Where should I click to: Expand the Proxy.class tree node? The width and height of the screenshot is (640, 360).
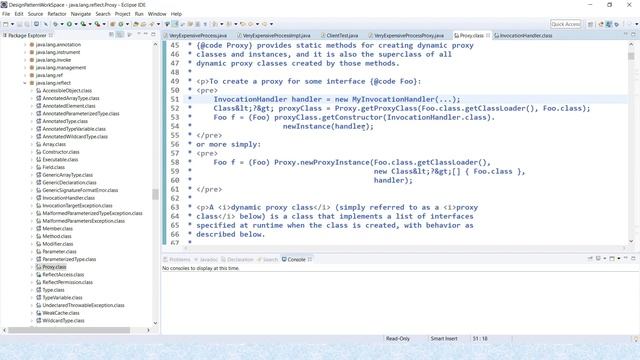(x=32, y=267)
